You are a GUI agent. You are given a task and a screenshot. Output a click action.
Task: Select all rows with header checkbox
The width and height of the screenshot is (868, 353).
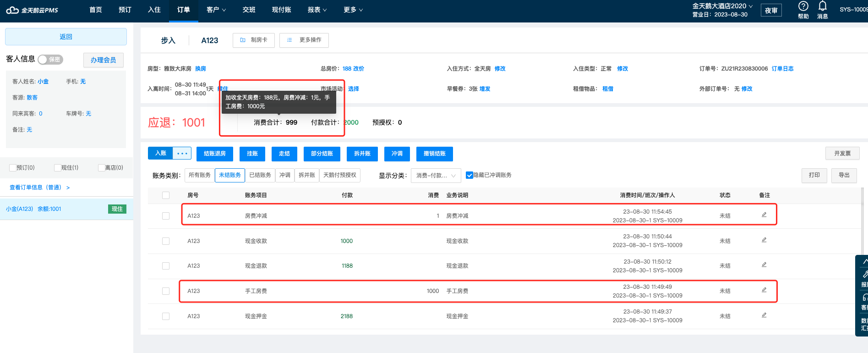point(166,195)
